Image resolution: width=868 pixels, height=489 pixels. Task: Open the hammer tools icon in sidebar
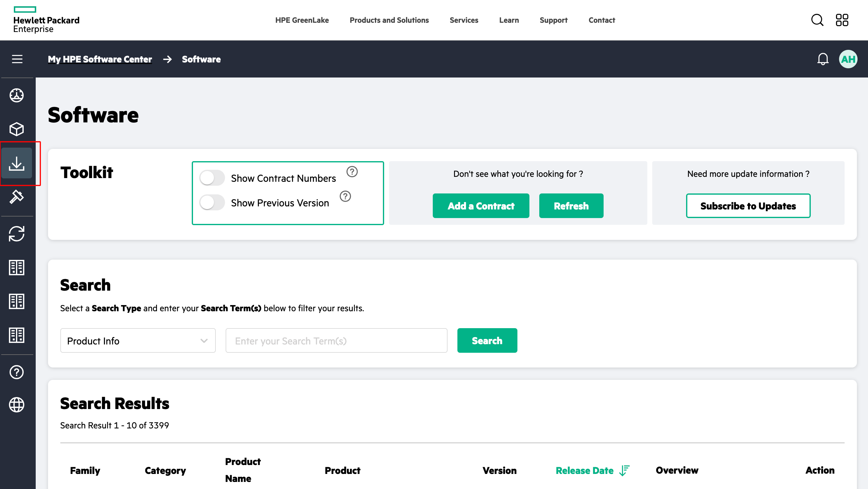click(17, 197)
